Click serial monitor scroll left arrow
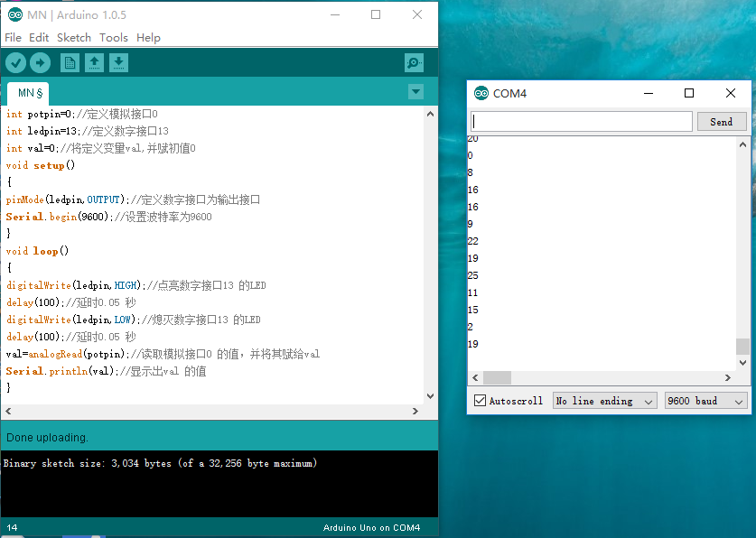 (475, 377)
